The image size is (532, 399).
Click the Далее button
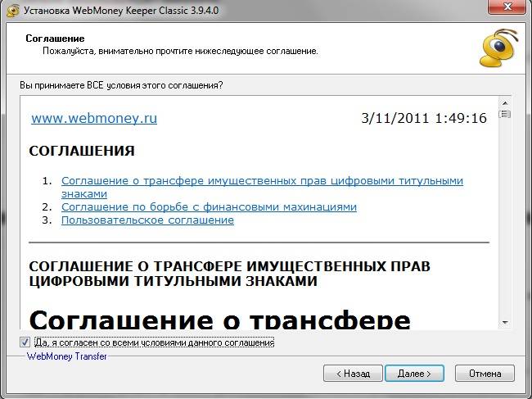click(x=415, y=374)
